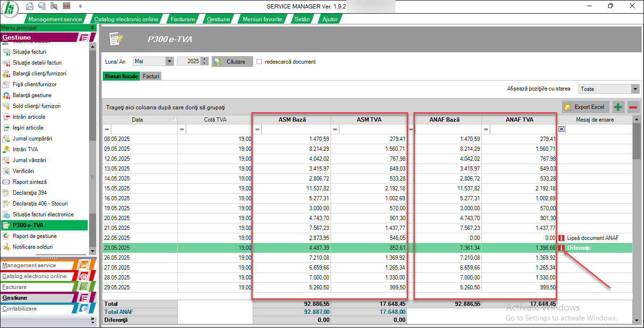Click the ASM Bază filter input field
The image size is (644, 328).
tap(296, 129)
